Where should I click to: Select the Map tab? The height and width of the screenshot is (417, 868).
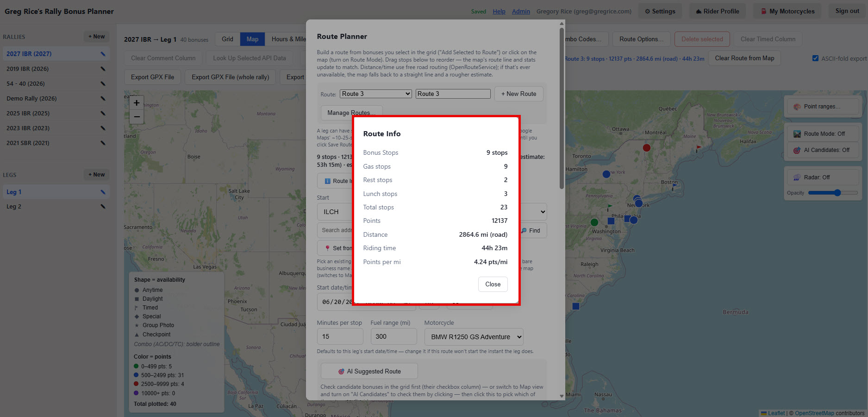(x=252, y=39)
